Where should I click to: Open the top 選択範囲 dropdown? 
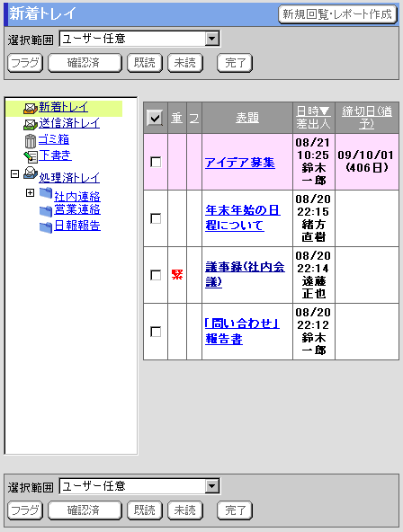point(139,39)
